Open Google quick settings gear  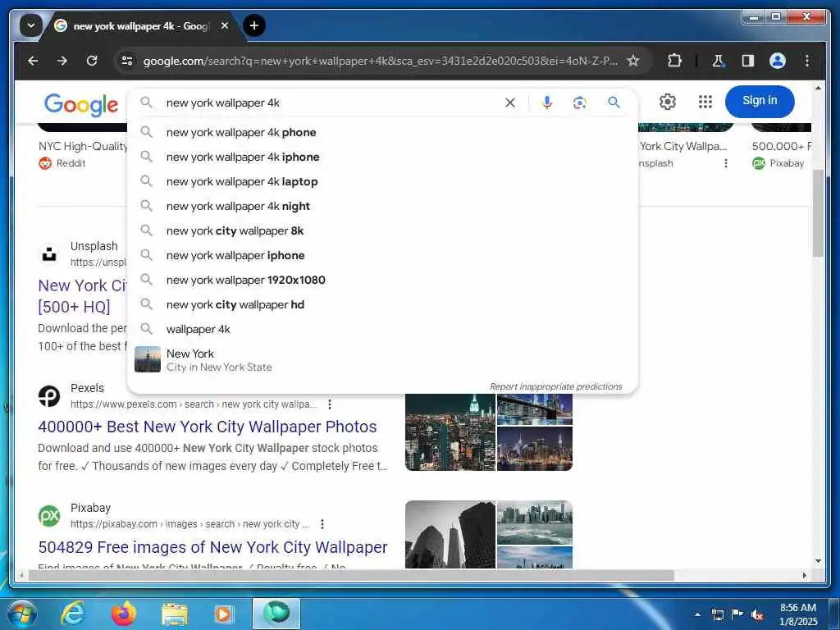(x=668, y=101)
